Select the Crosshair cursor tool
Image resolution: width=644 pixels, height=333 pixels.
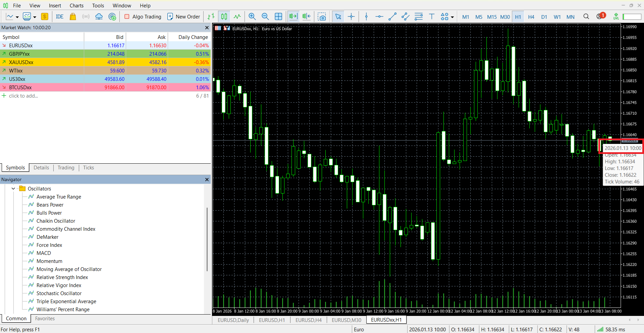coord(351,16)
